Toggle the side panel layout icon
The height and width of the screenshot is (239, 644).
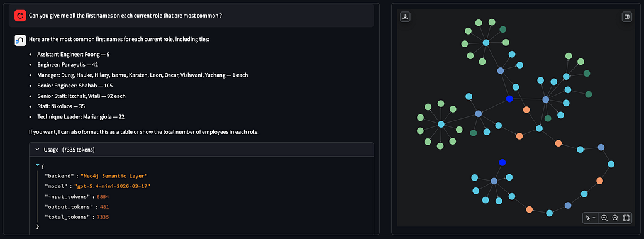click(627, 17)
